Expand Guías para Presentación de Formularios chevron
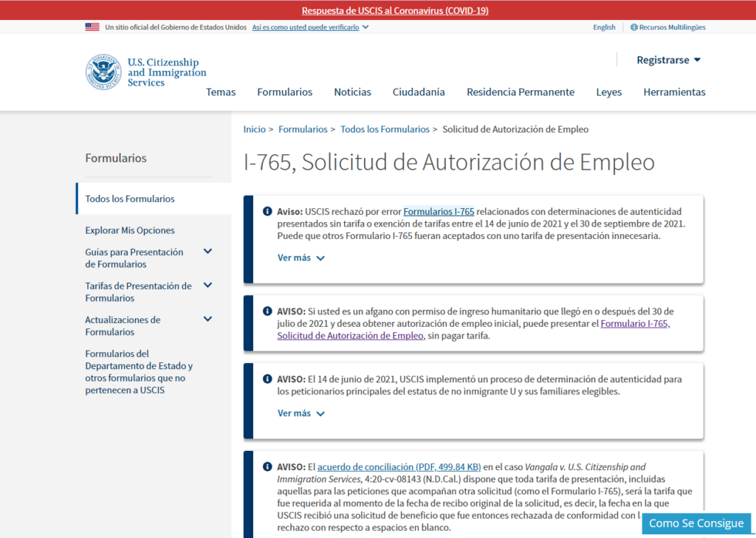Viewport: 756px width, 538px height. [207, 251]
